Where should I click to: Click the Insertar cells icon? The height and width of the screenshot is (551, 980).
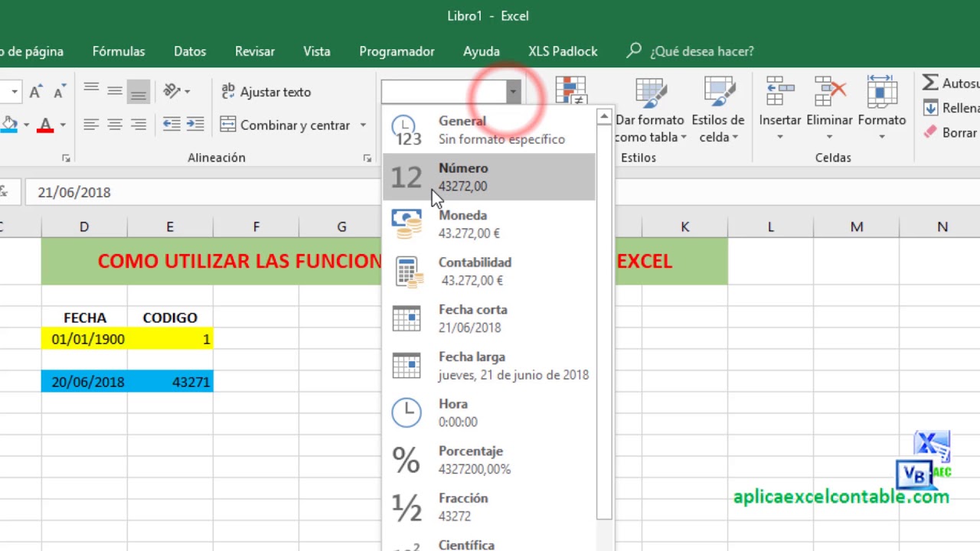pos(780,92)
